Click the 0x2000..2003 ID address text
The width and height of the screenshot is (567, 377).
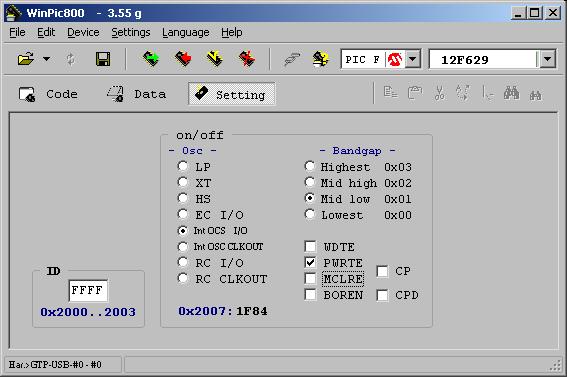[88, 312]
